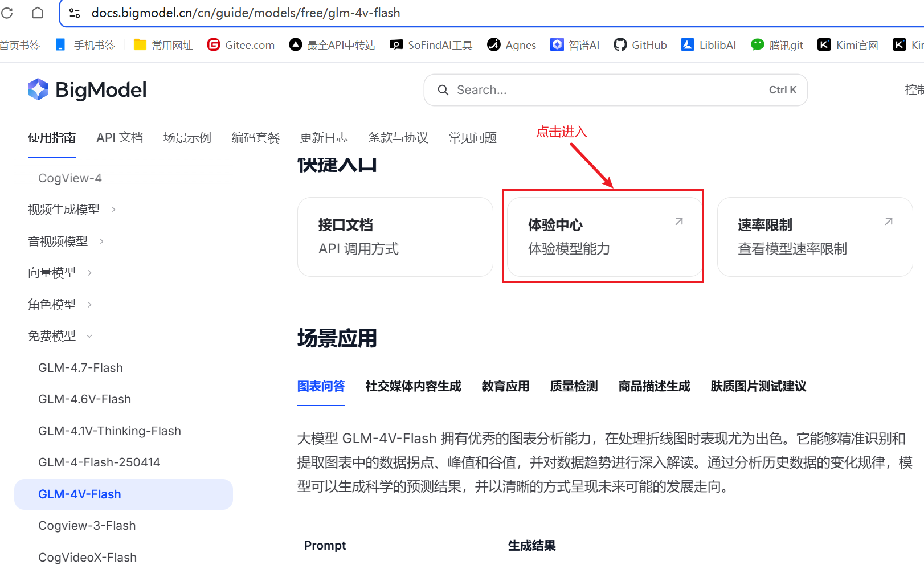Open the 更新日志 navigation tab
The height and width of the screenshot is (569, 924).
pos(324,138)
